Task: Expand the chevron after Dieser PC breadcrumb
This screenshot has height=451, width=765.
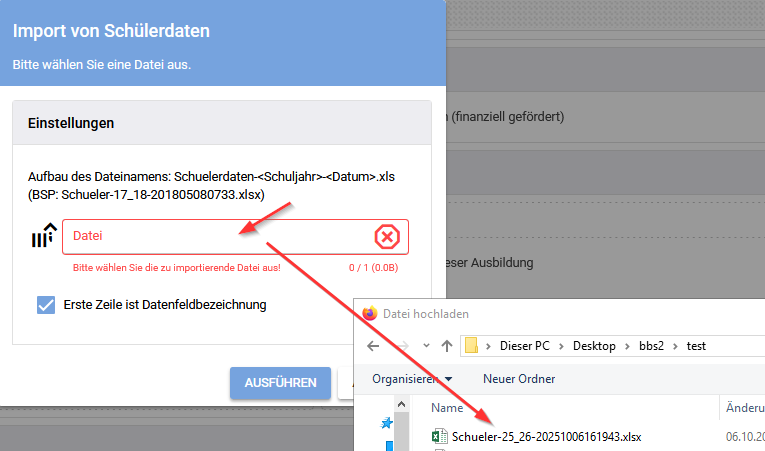Action: (561, 346)
